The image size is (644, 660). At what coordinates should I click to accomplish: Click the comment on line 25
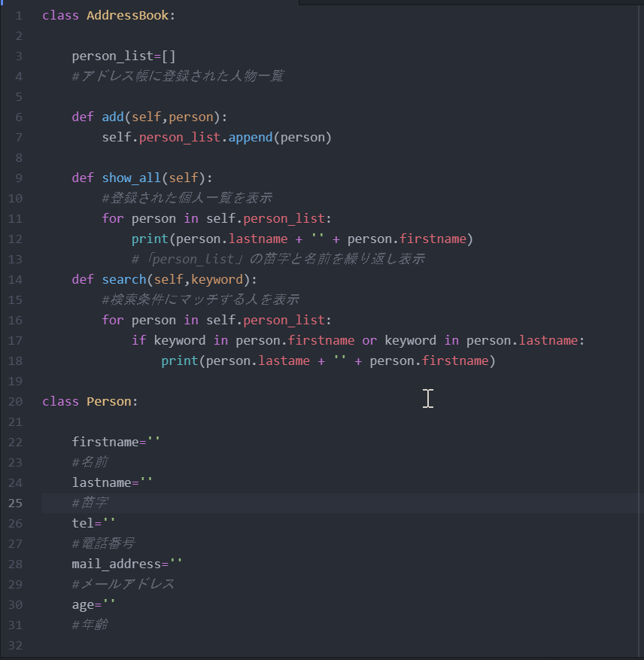[x=90, y=503]
